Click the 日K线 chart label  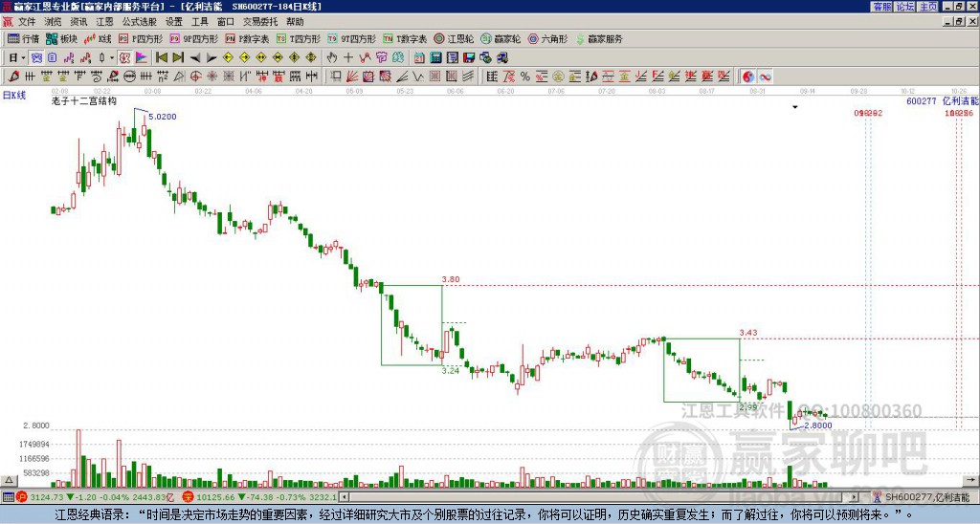click(x=13, y=96)
